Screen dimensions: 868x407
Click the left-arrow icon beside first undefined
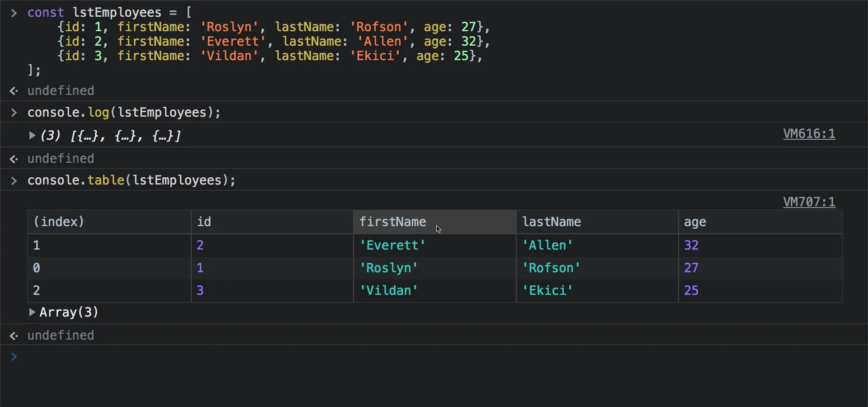(x=14, y=90)
